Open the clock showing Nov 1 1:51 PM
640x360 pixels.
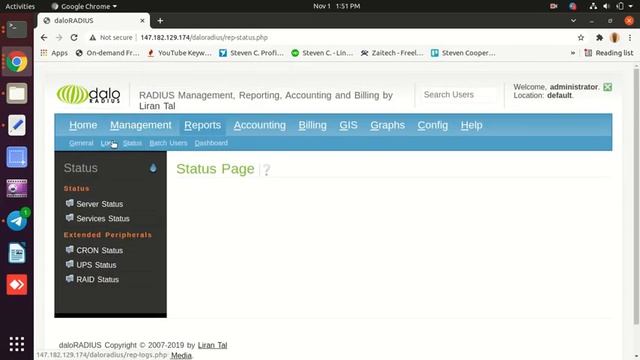[x=336, y=6]
